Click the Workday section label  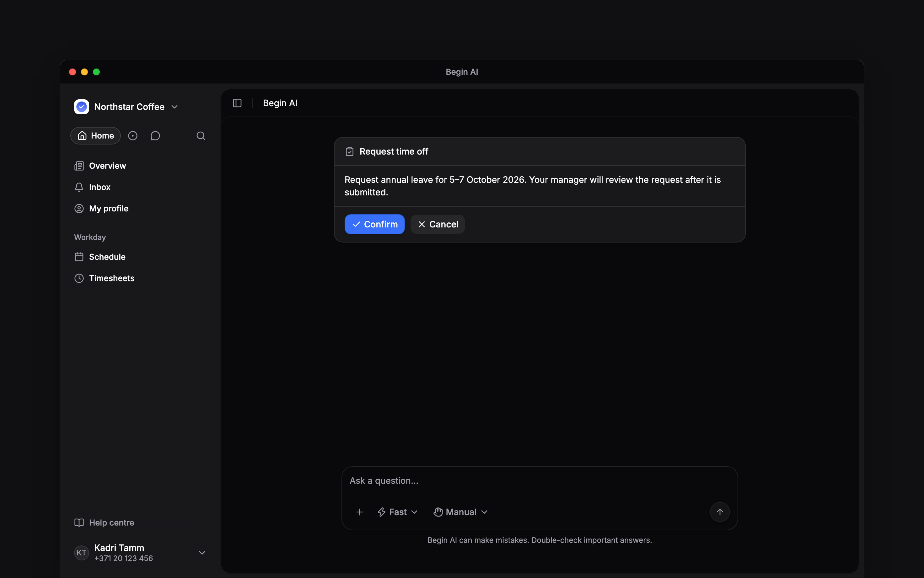[x=90, y=237]
